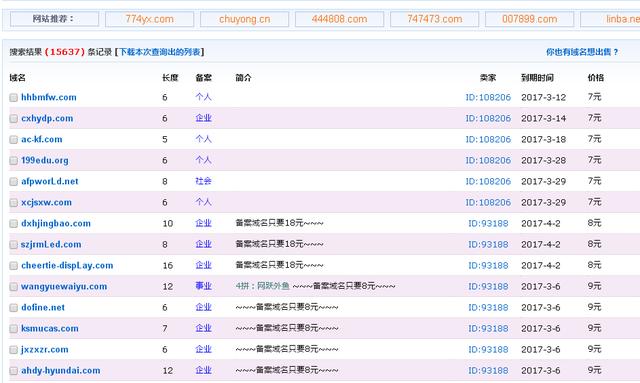The width and height of the screenshot is (640, 383).
Task: Open domain ksmucas.com
Action: (50, 328)
